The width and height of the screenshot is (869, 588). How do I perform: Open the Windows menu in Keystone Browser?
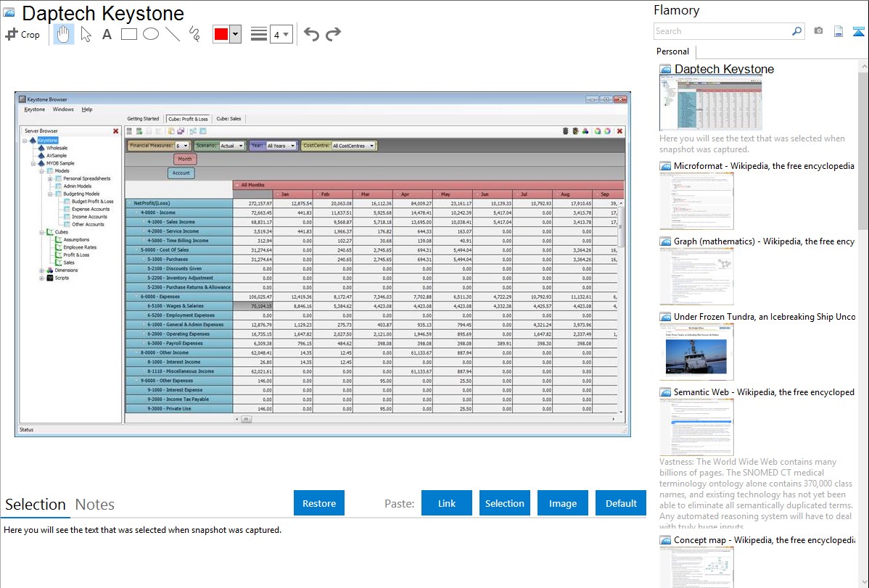pyautogui.click(x=63, y=109)
